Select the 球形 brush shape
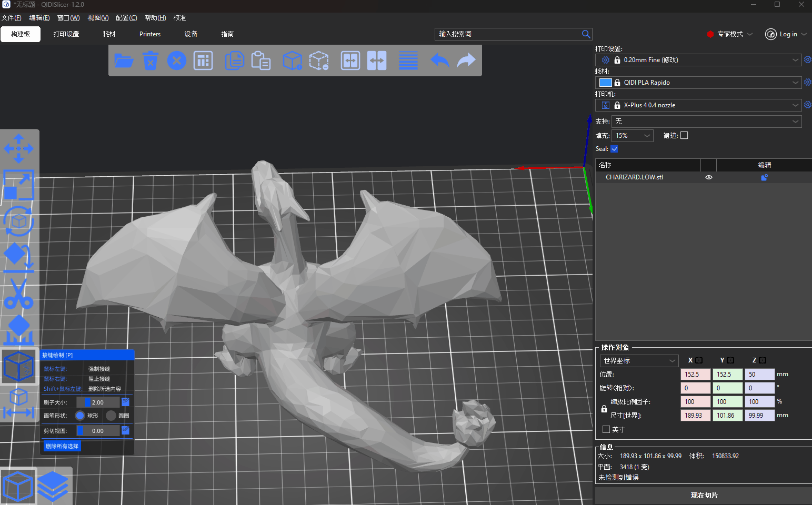This screenshot has height=505, width=812. click(x=80, y=416)
